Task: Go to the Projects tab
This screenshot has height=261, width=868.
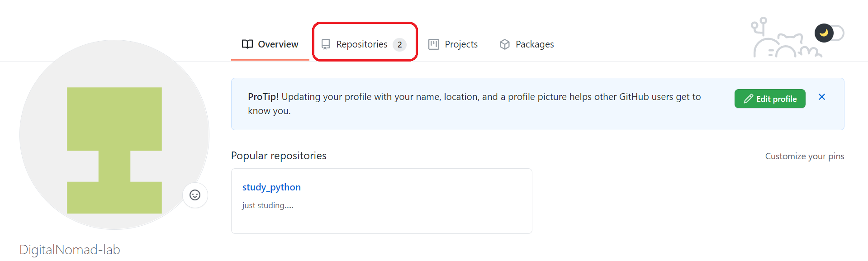Action: point(461,44)
